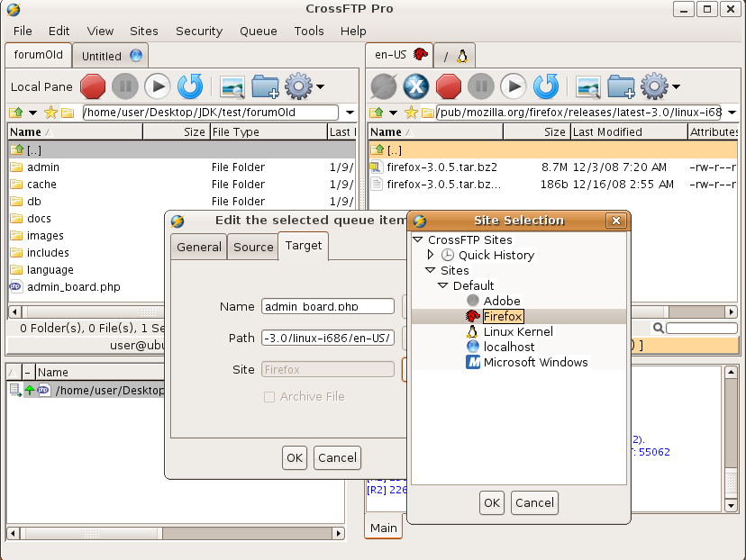
Task: Click the Main tab below the log
Action: [384, 528]
